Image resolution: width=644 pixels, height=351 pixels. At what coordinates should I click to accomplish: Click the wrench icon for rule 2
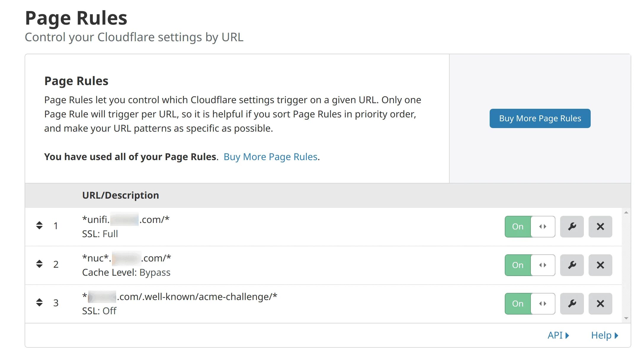pos(572,264)
